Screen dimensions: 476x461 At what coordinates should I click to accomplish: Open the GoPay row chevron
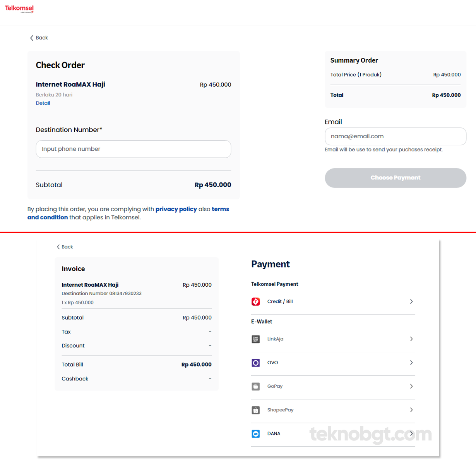(x=411, y=386)
